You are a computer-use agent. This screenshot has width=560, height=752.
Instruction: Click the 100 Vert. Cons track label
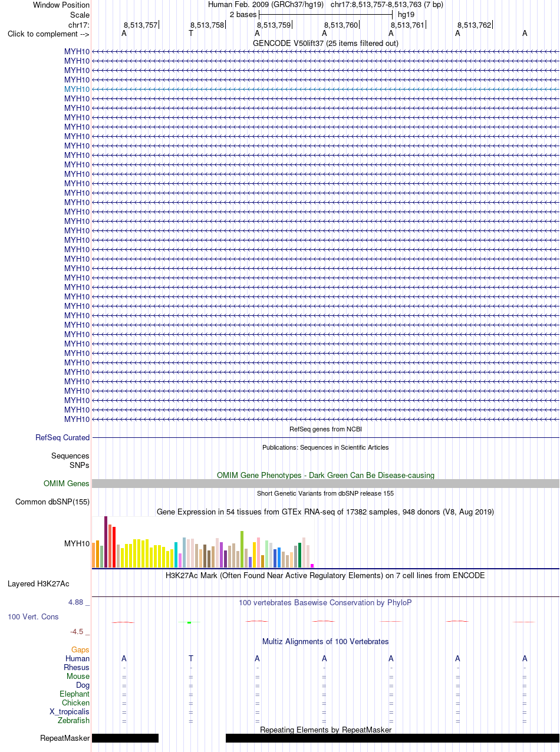click(x=33, y=616)
